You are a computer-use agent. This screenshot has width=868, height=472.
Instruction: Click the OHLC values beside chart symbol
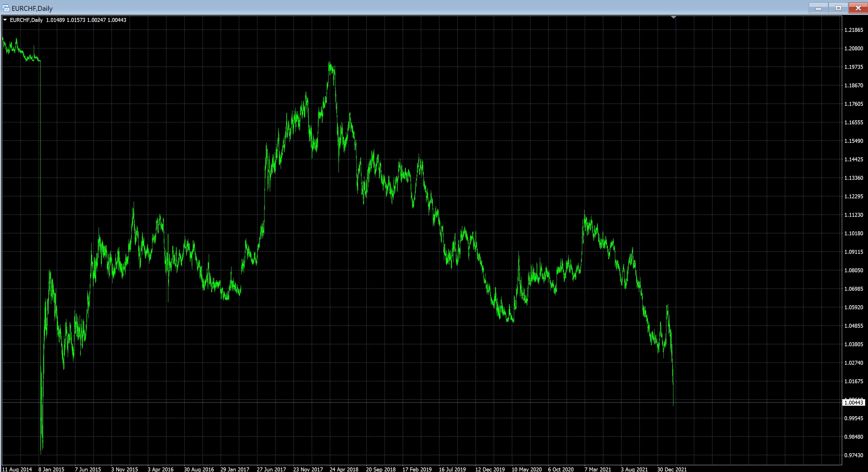pos(86,20)
